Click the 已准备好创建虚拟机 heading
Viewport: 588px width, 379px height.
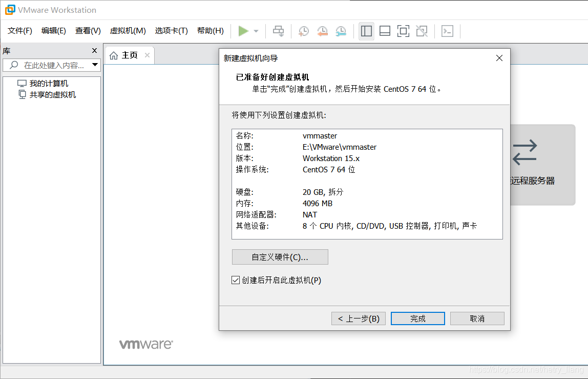272,77
